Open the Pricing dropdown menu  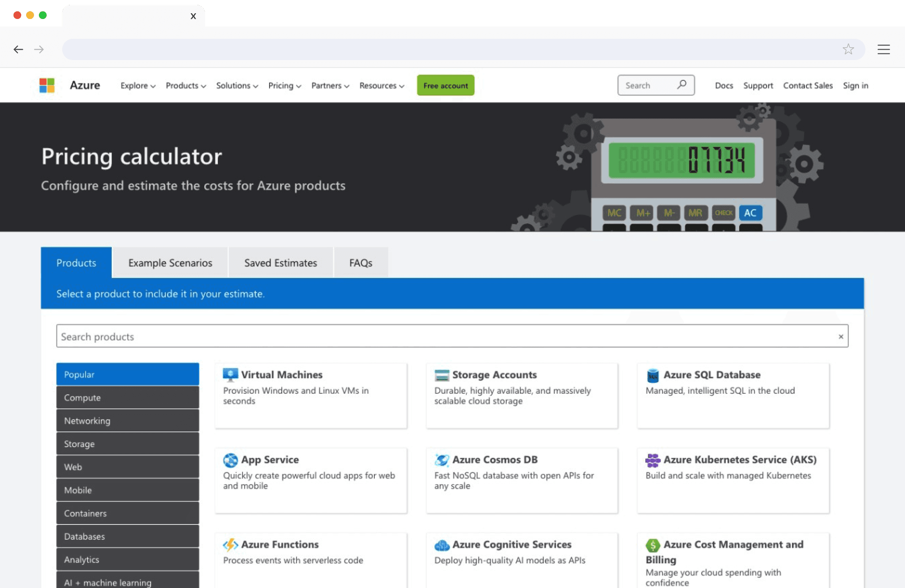coord(285,86)
